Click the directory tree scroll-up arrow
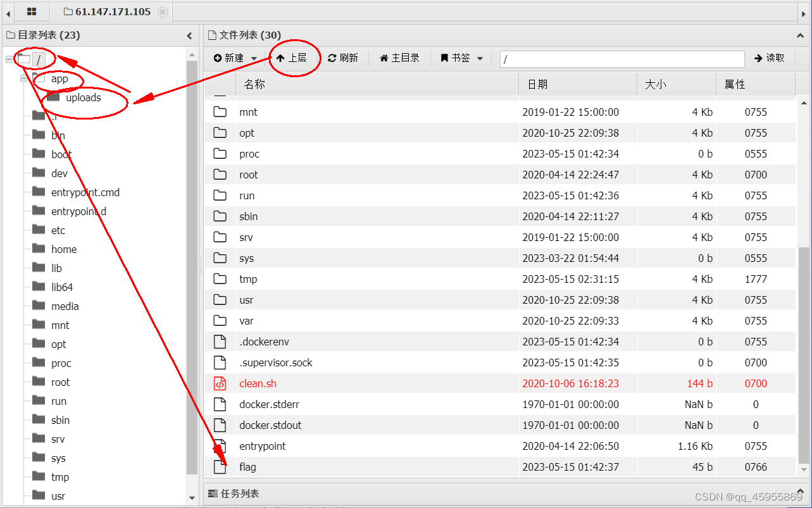This screenshot has height=508, width=812. point(192,55)
